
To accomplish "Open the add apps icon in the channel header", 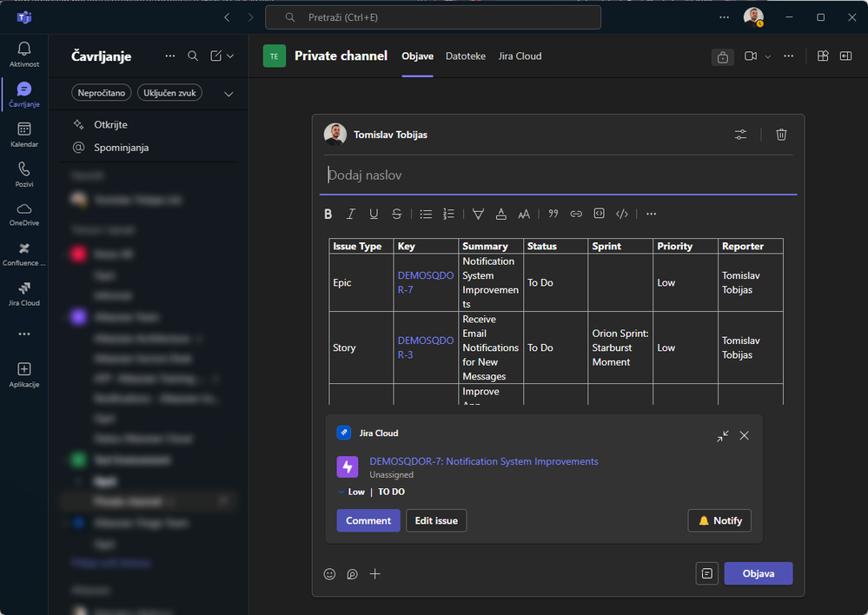I will click(823, 56).
